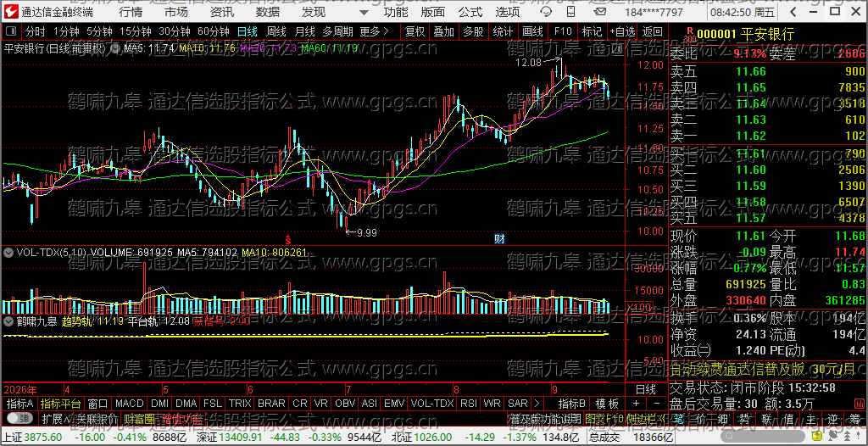Select the SAR indicator tab
This screenshot has height=446, width=868.
(x=518, y=403)
